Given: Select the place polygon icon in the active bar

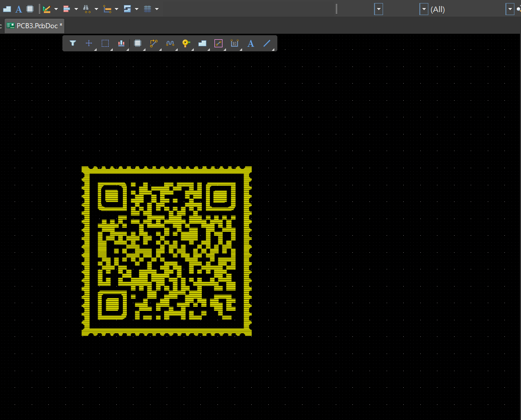Looking at the screenshot, I should point(202,43).
